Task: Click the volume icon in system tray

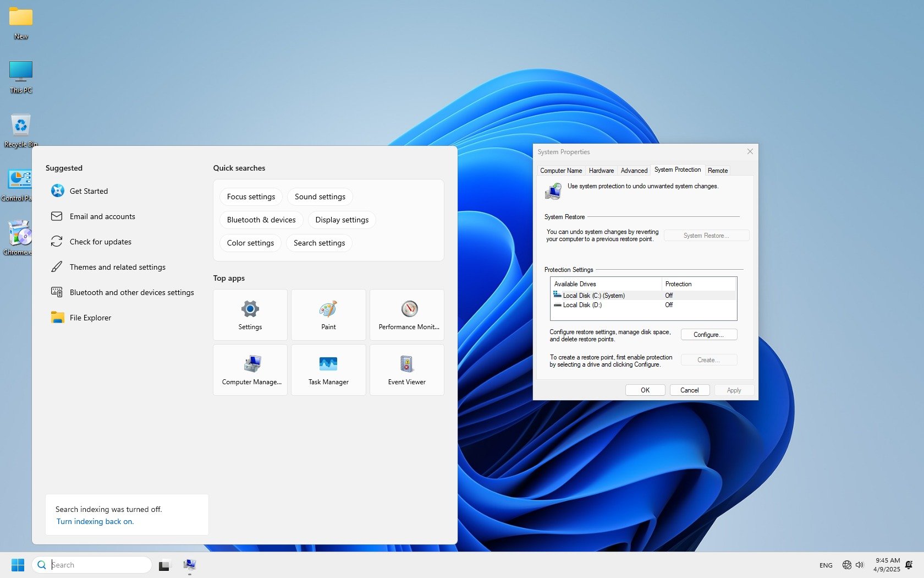Action: click(860, 565)
